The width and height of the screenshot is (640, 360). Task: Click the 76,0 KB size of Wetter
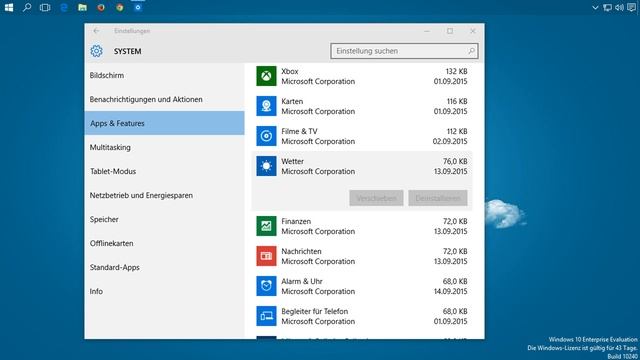point(455,161)
